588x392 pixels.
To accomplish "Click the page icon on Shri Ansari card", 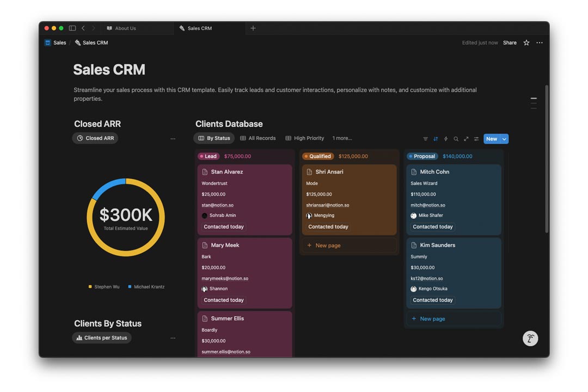I will coord(309,172).
